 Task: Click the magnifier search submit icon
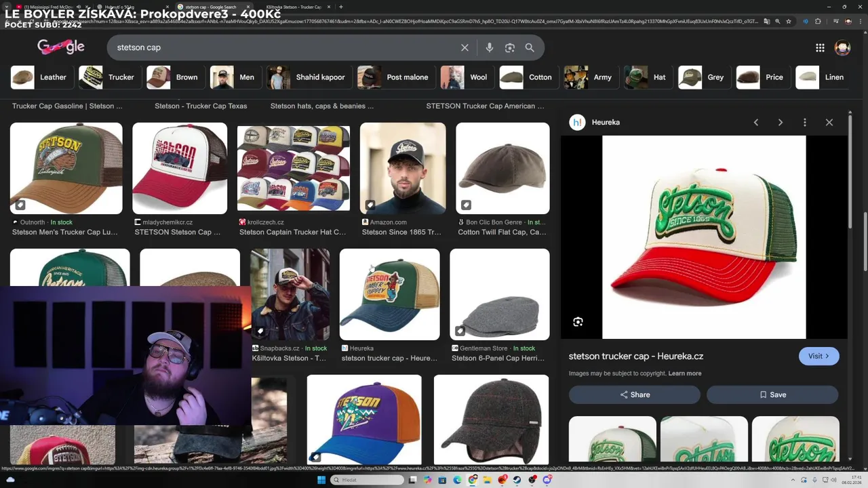(x=530, y=47)
